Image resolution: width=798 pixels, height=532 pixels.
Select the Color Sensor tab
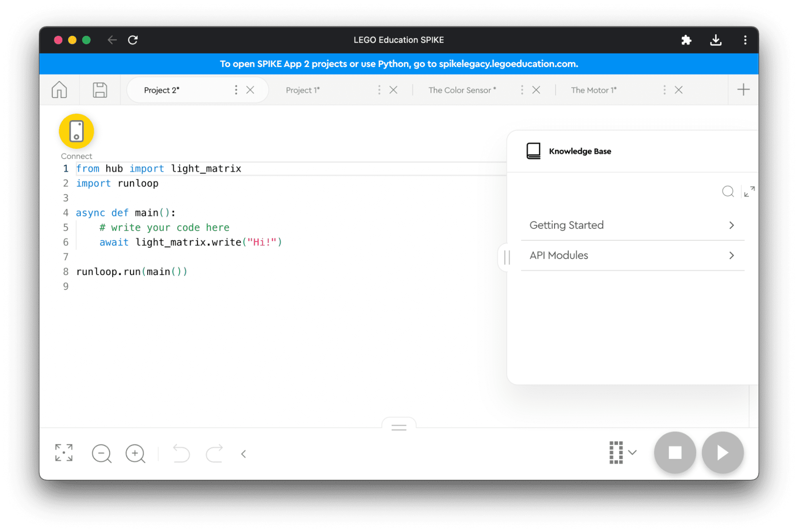tap(463, 90)
